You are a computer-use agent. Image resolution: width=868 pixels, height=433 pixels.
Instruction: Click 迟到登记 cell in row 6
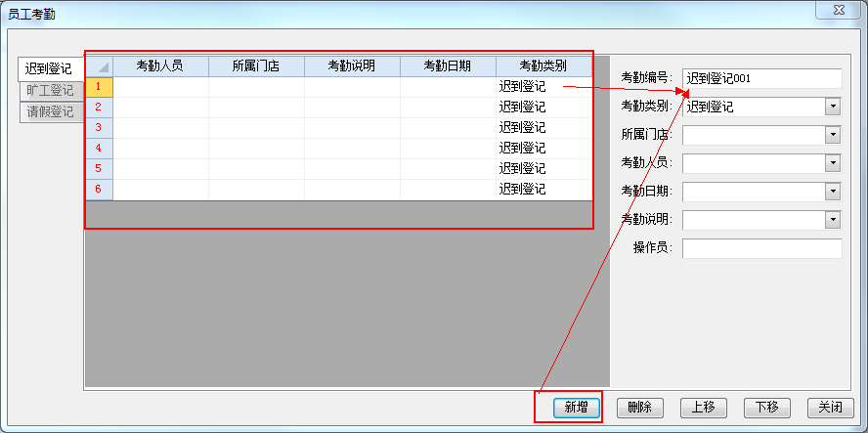tap(543, 190)
